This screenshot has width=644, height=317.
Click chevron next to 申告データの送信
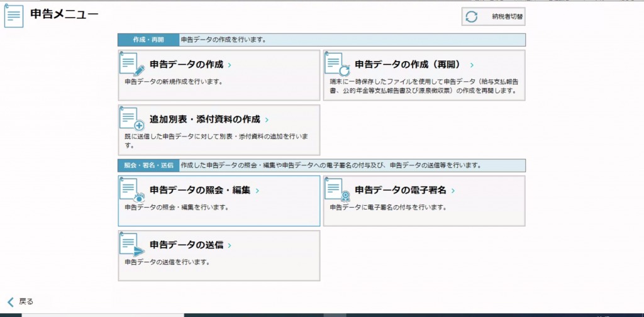(x=230, y=245)
